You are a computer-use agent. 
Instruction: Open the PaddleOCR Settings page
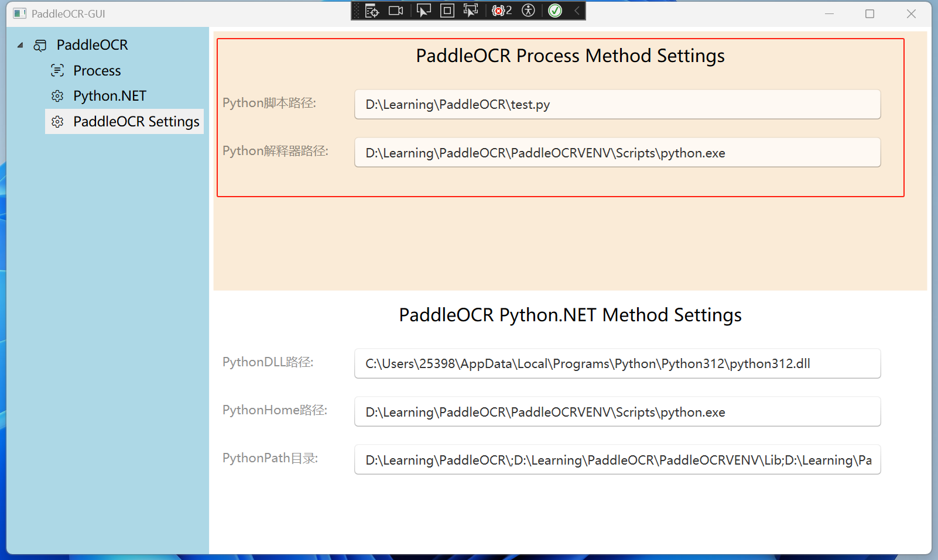(135, 122)
